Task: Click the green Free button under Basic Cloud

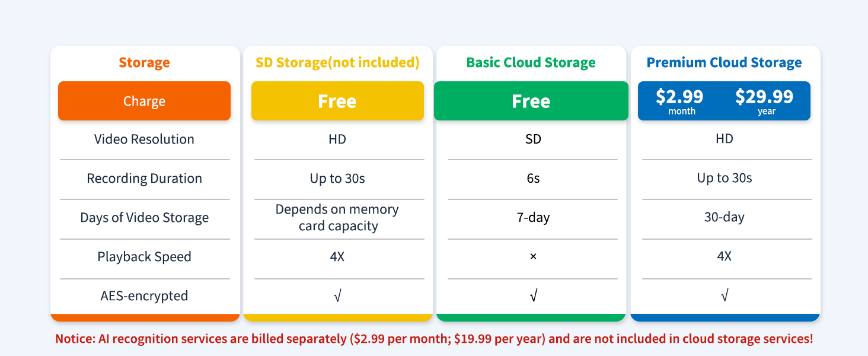Action: click(x=531, y=101)
